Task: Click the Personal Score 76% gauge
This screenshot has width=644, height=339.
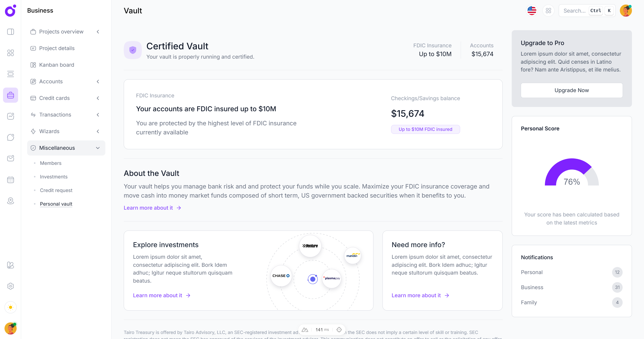Action: click(572, 174)
